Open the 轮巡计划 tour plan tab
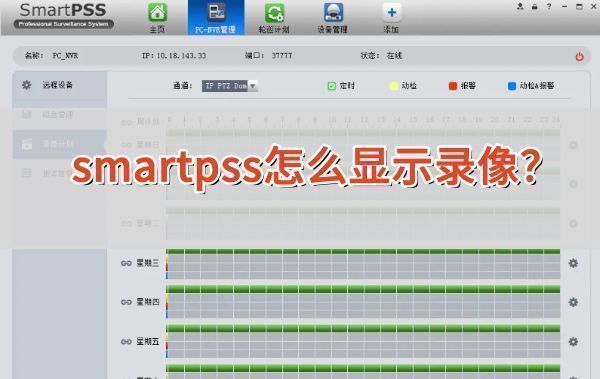Image resolution: width=600 pixels, height=379 pixels. coord(274,18)
